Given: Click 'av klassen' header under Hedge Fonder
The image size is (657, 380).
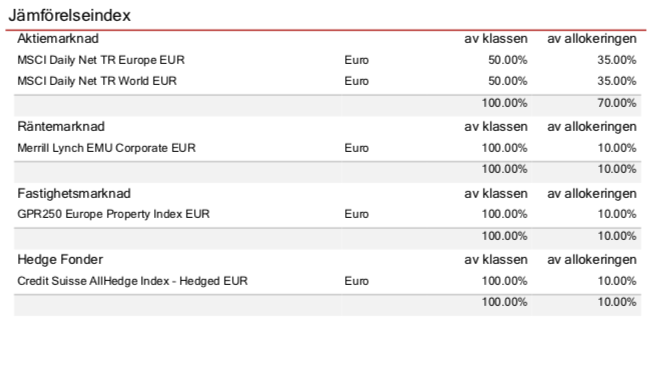Looking at the screenshot, I should [496, 260].
